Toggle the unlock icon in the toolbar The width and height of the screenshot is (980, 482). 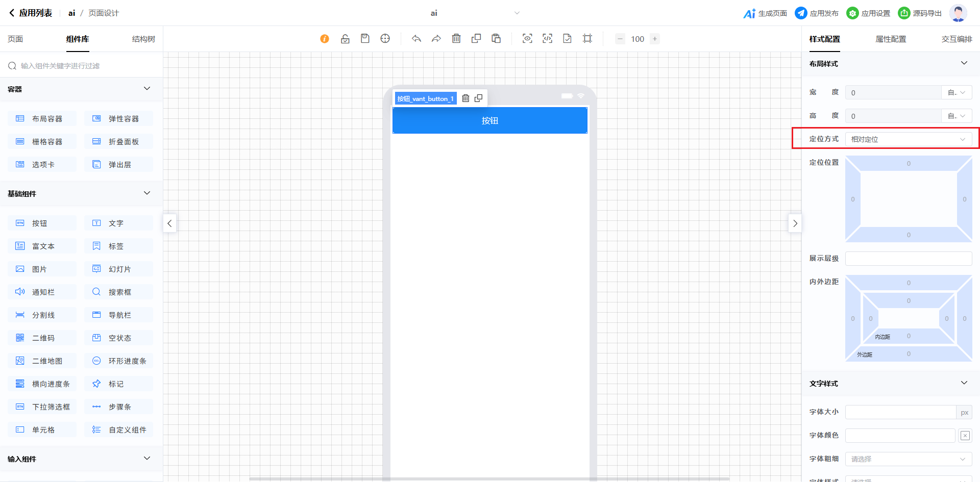coord(345,39)
